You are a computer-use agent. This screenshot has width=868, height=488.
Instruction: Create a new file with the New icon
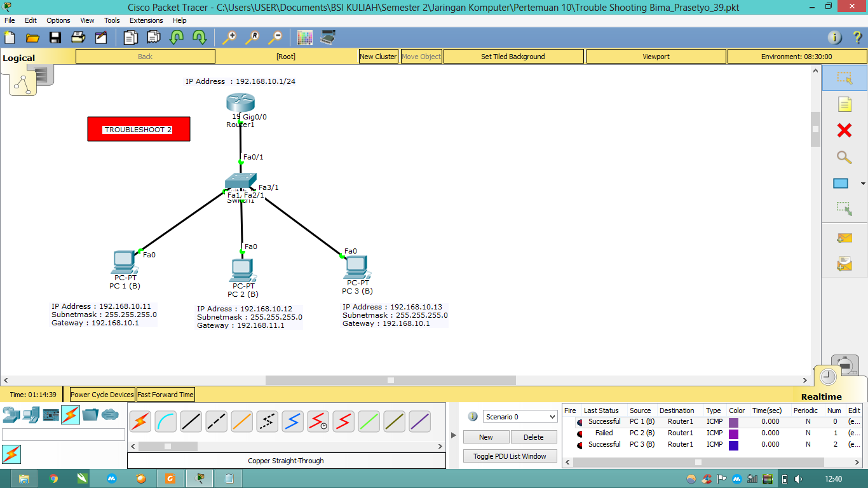[10, 37]
